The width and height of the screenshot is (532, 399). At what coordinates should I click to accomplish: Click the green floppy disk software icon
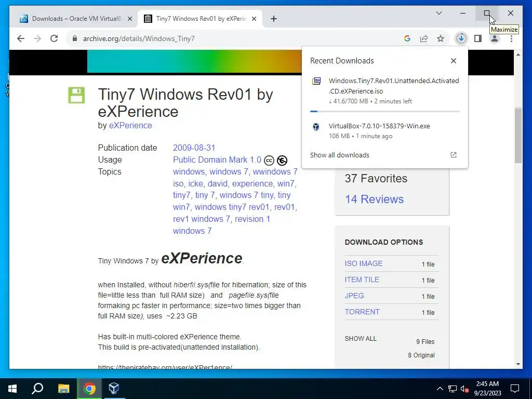(76, 95)
